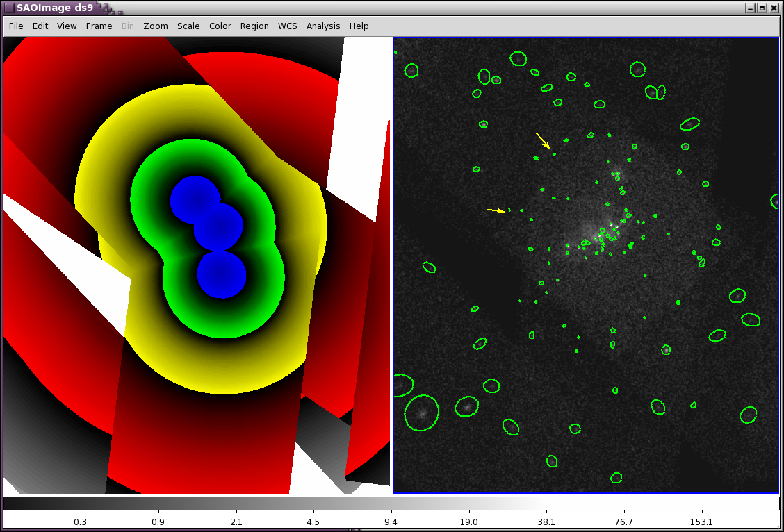Click the bottom blue circle in left frame

tap(222, 275)
